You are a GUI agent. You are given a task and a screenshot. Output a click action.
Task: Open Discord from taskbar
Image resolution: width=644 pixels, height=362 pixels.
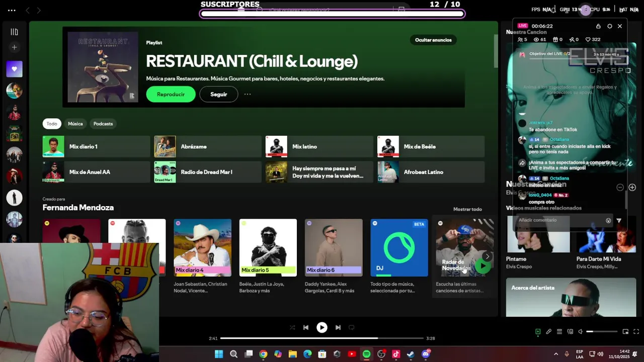pyautogui.click(x=426, y=354)
